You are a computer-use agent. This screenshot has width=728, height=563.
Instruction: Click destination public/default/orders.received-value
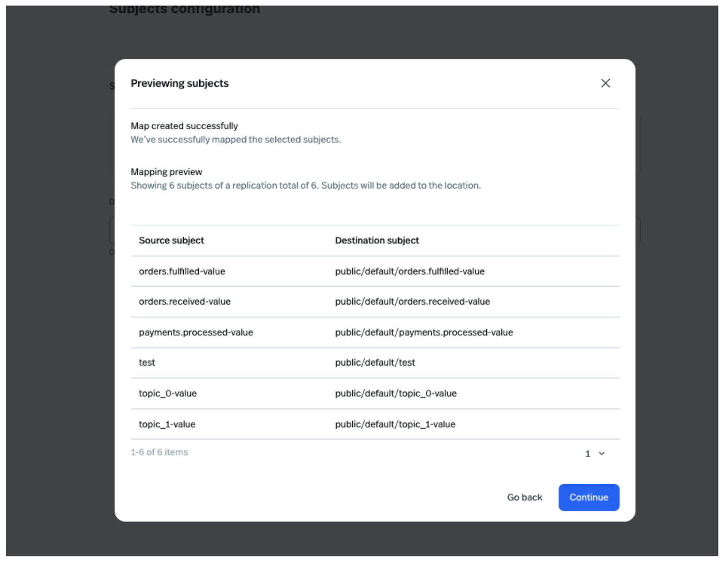click(412, 302)
